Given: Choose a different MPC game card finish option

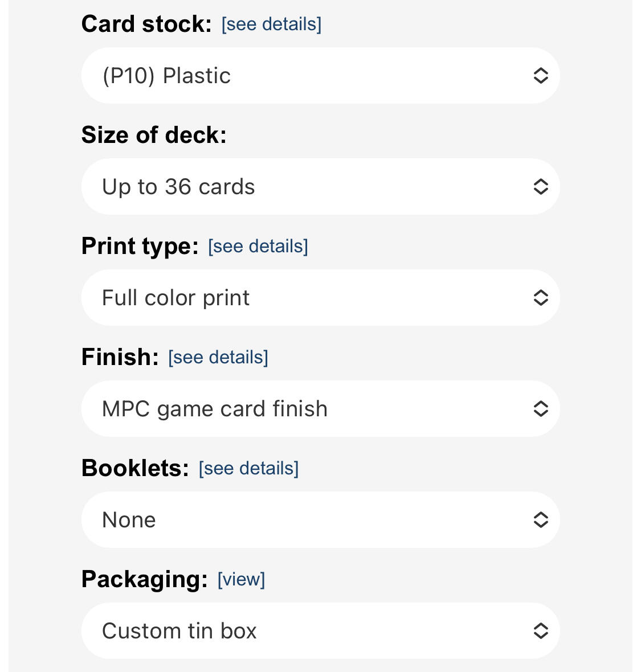Looking at the screenshot, I should 320,409.
